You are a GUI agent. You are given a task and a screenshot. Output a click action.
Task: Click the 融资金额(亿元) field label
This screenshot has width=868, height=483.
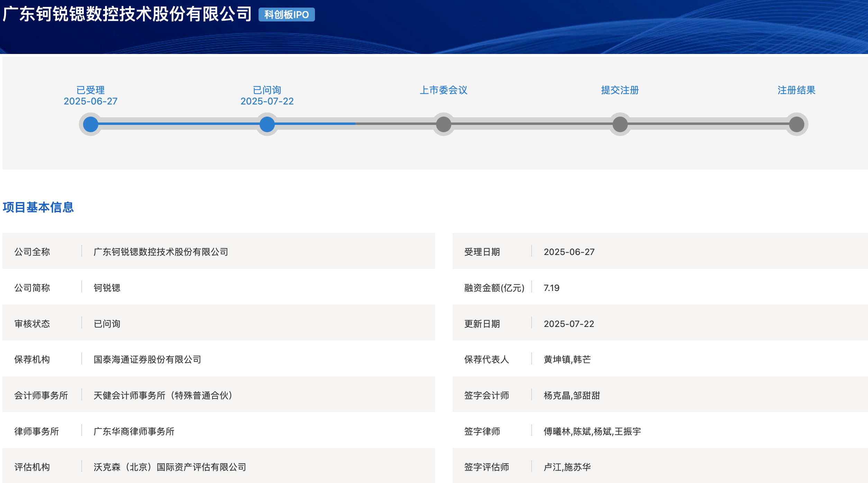pyautogui.click(x=494, y=288)
